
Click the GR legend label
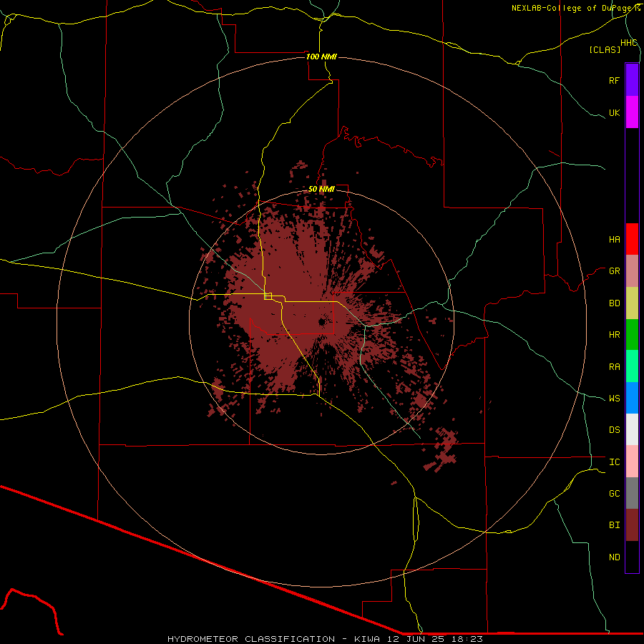tap(614, 271)
